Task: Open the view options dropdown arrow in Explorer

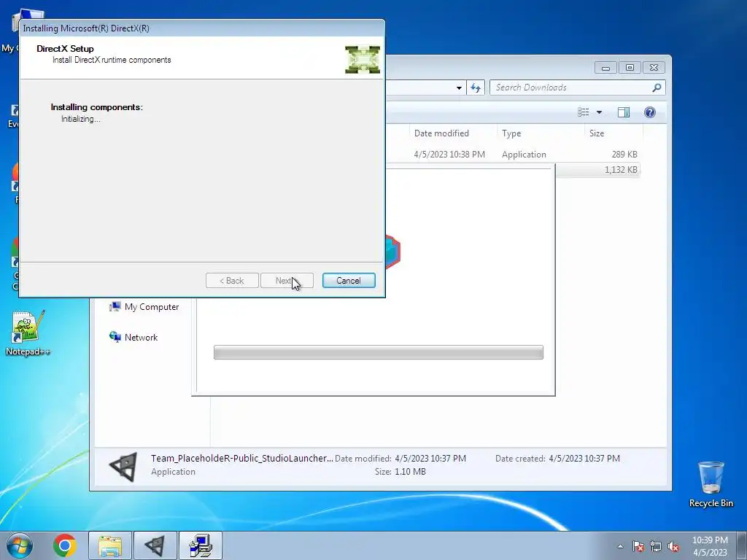Action: [600, 112]
